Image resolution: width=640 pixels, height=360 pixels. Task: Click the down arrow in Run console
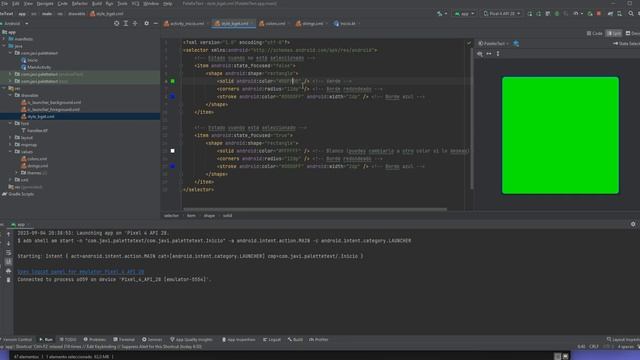click(9, 243)
